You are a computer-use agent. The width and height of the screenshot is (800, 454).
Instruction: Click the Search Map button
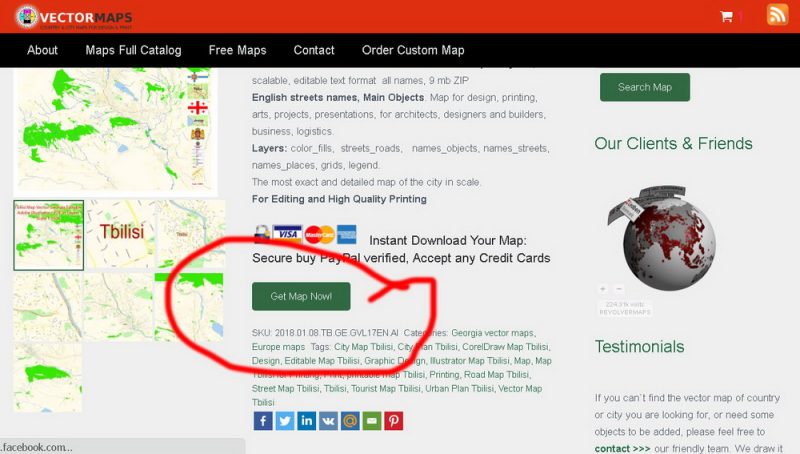click(644, 87)
